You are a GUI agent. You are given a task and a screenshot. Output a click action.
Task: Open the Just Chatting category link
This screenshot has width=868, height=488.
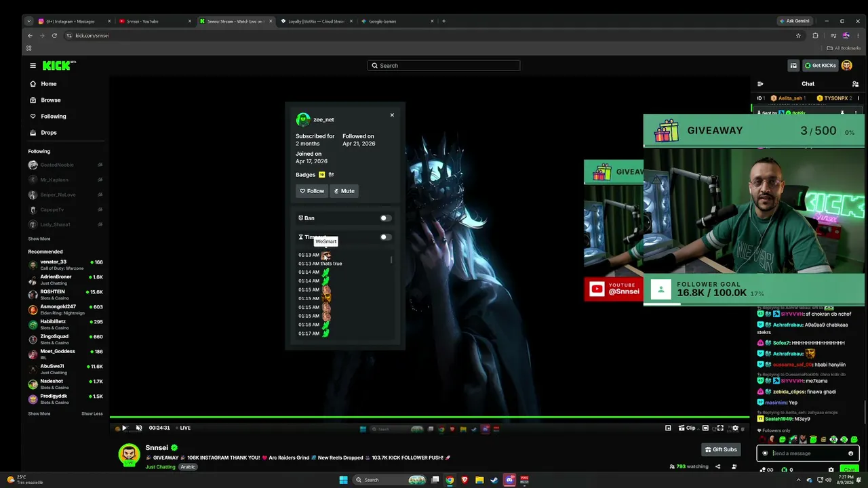(160, 467)
